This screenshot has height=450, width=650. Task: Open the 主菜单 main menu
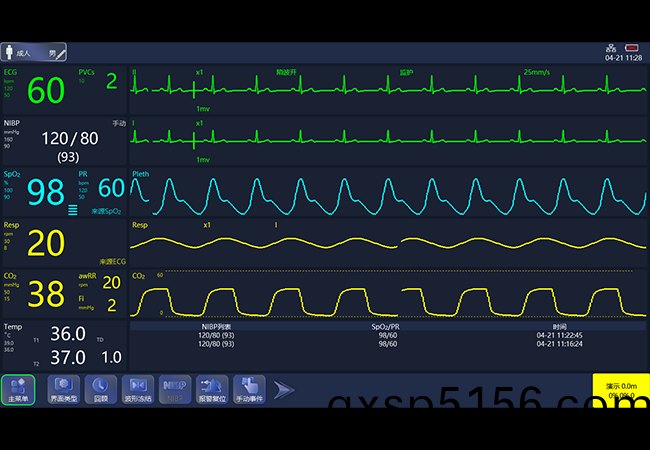[18, 390]
